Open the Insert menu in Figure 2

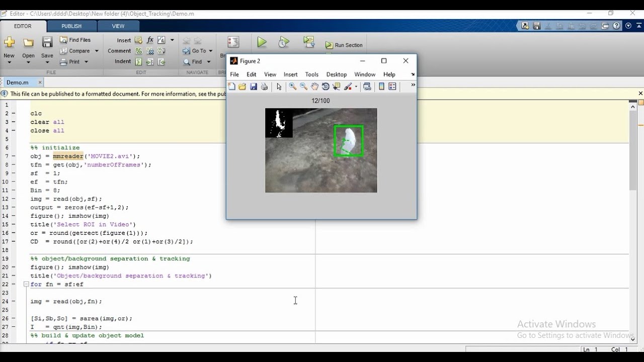291,74
